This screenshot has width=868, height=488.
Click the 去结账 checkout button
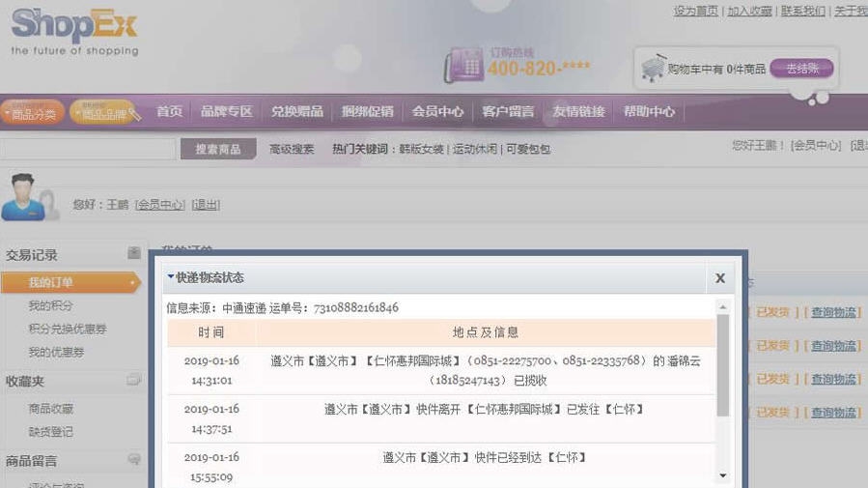[801, 69]
